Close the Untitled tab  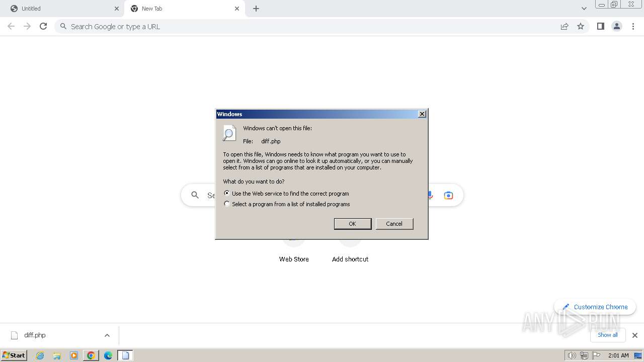pyautogui.click(x=117, y=9)
